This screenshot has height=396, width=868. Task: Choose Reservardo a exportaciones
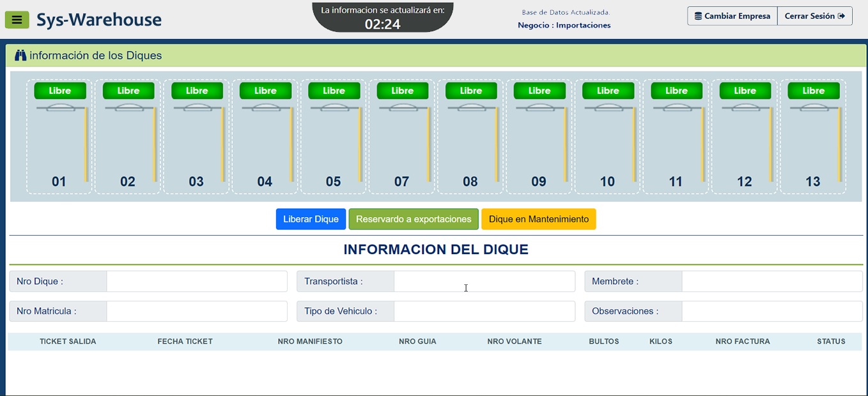point(414,219)
